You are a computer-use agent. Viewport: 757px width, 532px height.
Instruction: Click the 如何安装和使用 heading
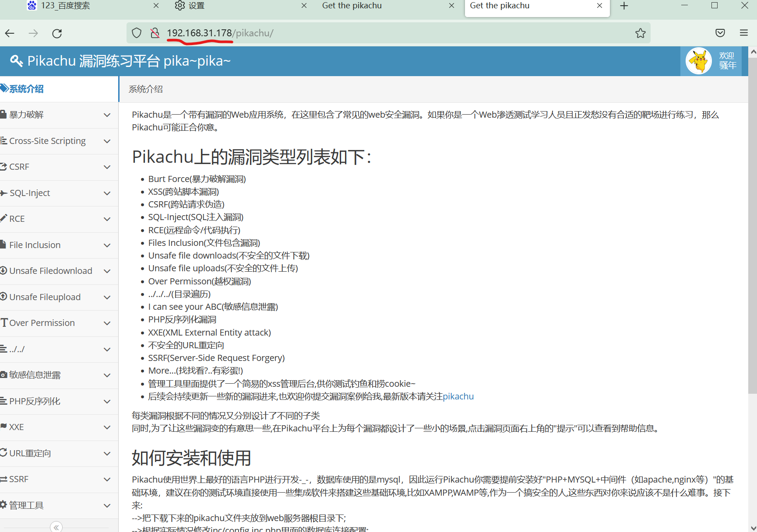(191, 458)
